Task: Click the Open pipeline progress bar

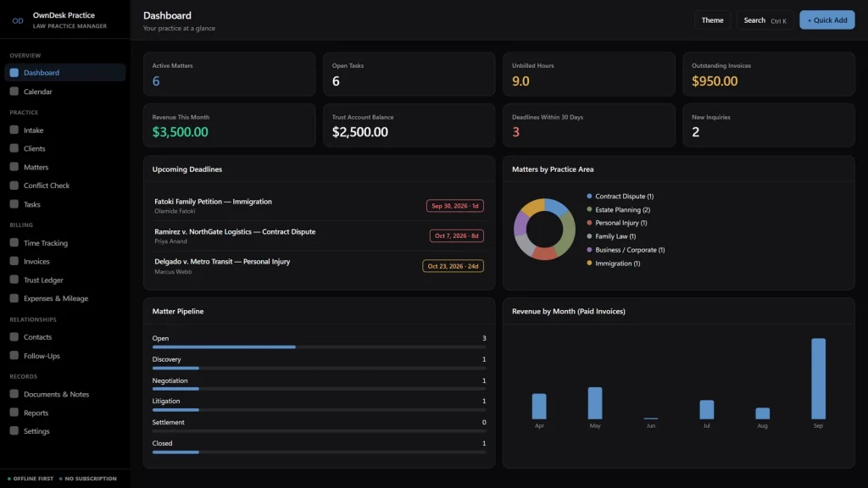Action: [319, 347]
